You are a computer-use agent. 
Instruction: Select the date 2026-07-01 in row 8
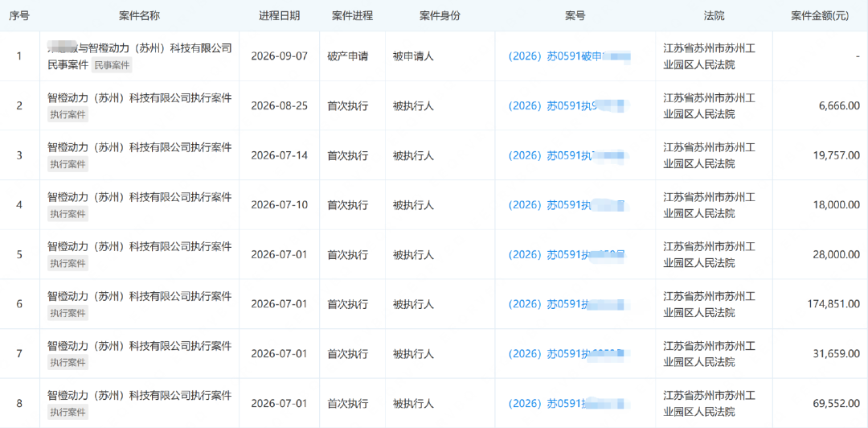[279, 403]
